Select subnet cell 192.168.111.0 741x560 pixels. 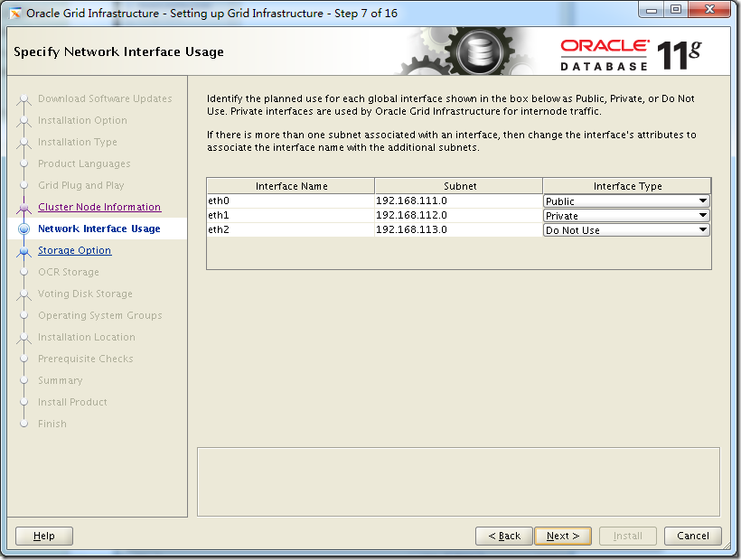click(x=458, y=201)
